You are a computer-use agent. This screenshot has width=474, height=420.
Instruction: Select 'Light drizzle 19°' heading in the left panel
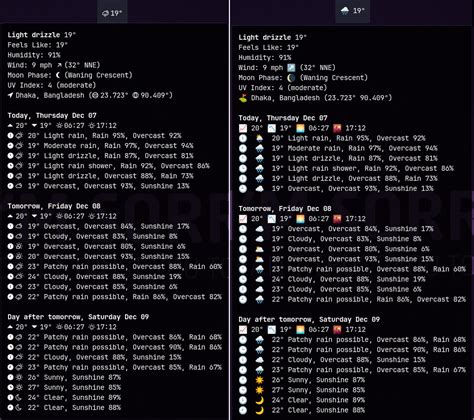point(42,35)
